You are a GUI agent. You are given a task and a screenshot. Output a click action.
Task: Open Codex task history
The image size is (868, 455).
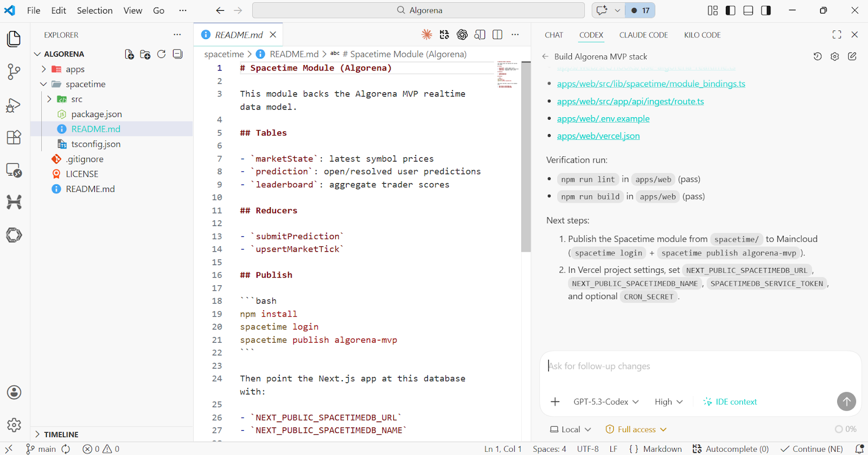click(818, 56)
